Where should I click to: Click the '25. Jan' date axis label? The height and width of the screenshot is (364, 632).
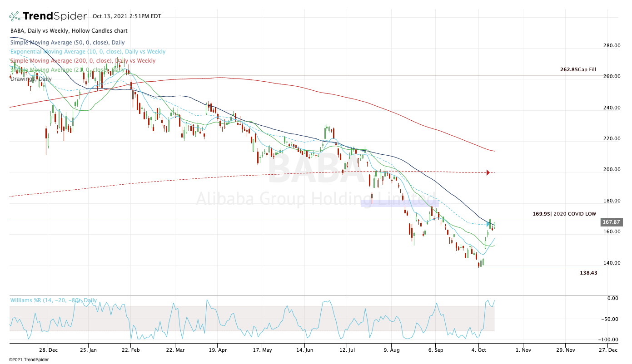coord(89,350)
